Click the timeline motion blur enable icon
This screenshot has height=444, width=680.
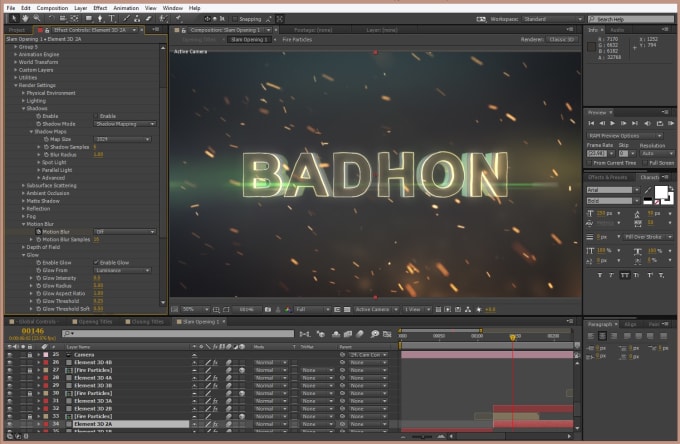point(360,333)
